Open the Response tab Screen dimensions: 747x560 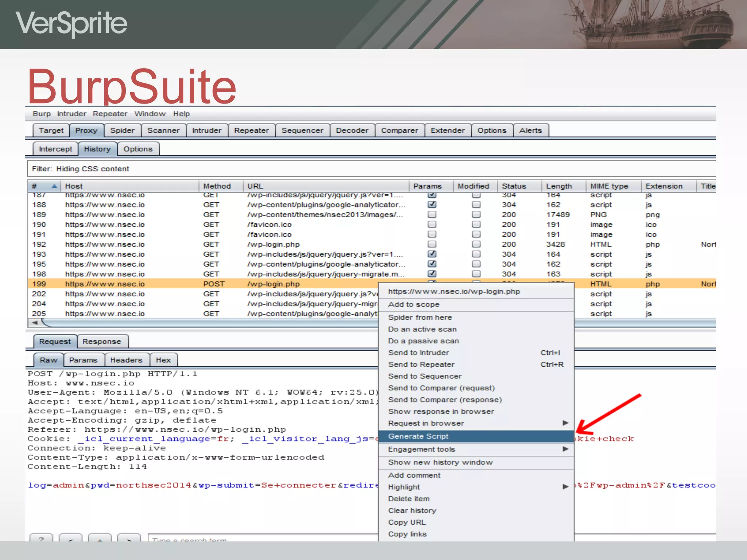point(102,342)
